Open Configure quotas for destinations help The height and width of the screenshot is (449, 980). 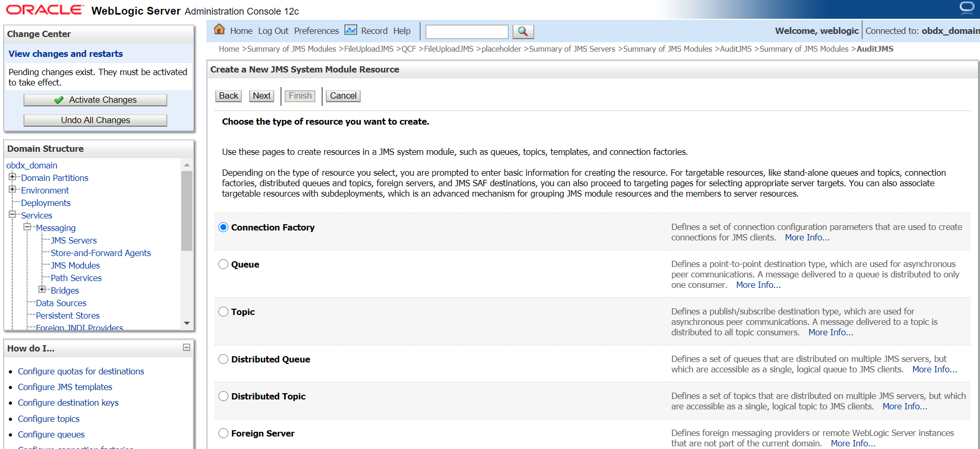[x=81, y=371]
